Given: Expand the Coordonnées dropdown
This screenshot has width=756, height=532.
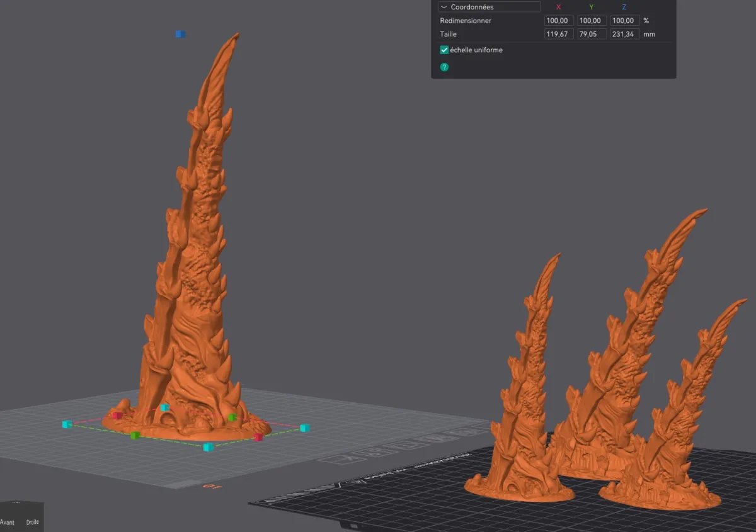Looking at the screenshot, I should [490, 7].
